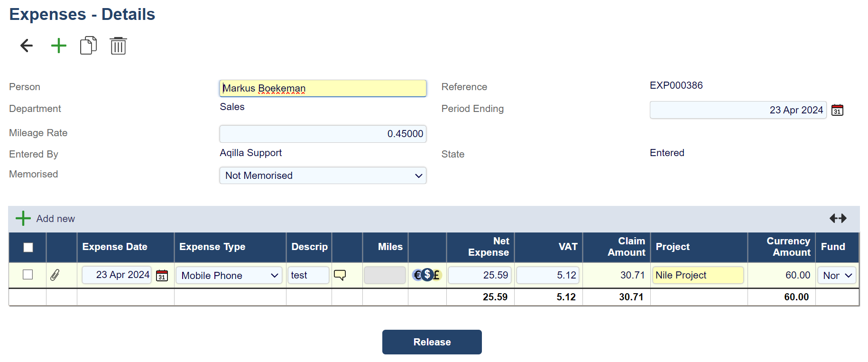
Task: Click the Project column header
Action: tap(673, 247)
